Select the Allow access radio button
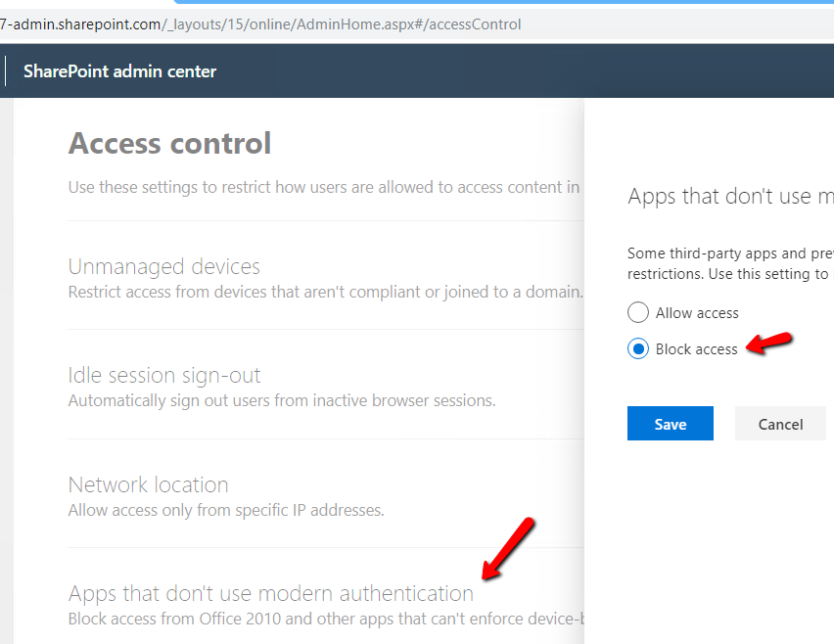The width and height of the screenshot is (834, 644). pyautogui.click(x=638, y=313)
